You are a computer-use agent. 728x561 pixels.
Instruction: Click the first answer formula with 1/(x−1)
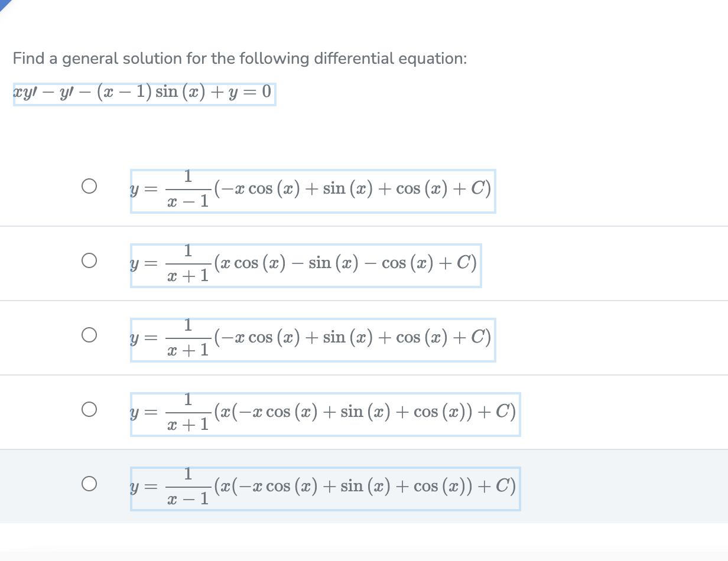(313, 191)
